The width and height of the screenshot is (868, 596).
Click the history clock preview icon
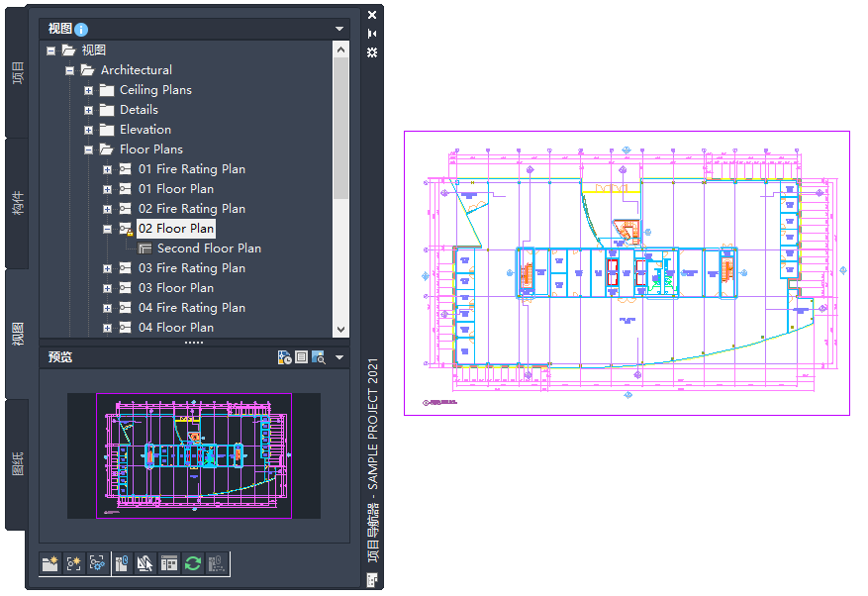tap(284, 357)
